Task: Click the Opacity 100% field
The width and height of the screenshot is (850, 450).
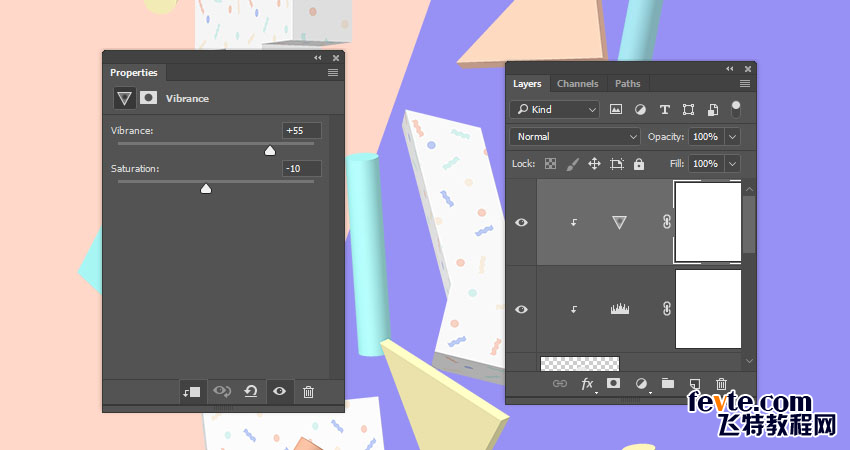Action: click(706, 137)
